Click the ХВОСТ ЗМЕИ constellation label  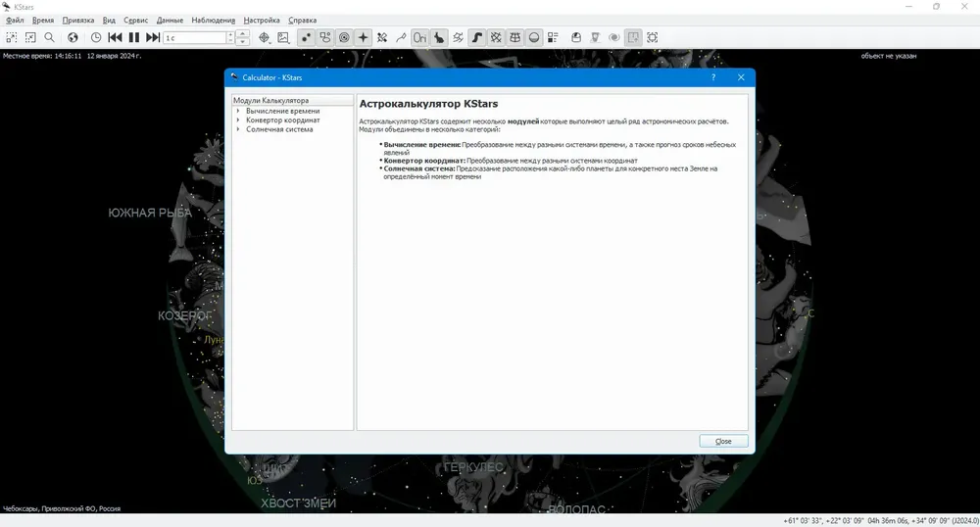click(298, 503)
